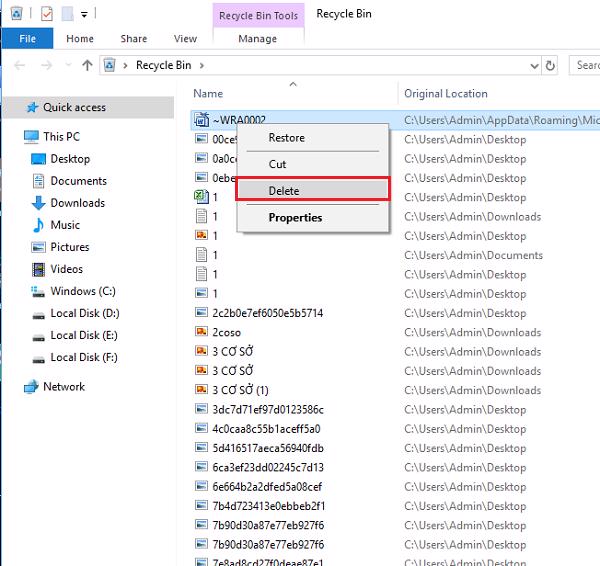600x566 pixels.
Task: Select file 3 CƠ SỞ (1)
Action: click(x=240, y=390)
